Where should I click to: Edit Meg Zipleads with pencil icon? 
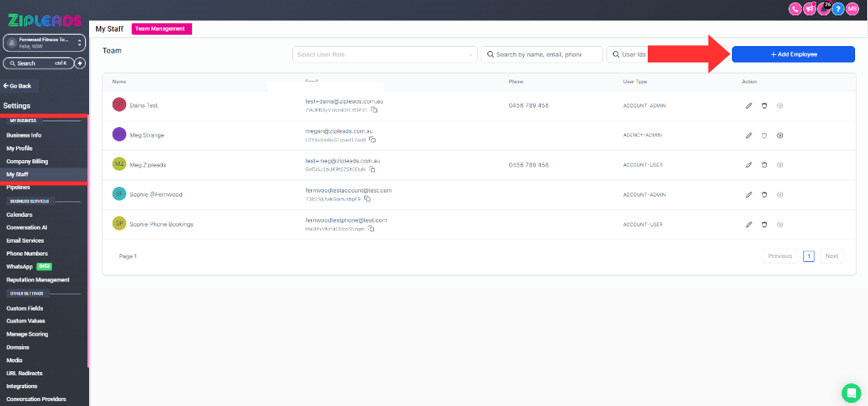pyautogui.click(x=749, y=165)
